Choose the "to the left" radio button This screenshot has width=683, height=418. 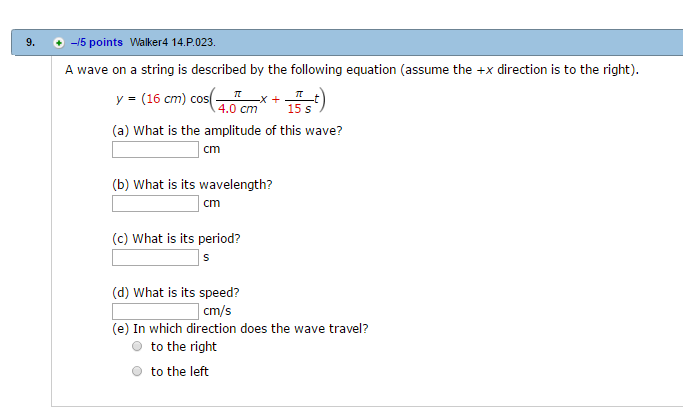pos(137,372)
